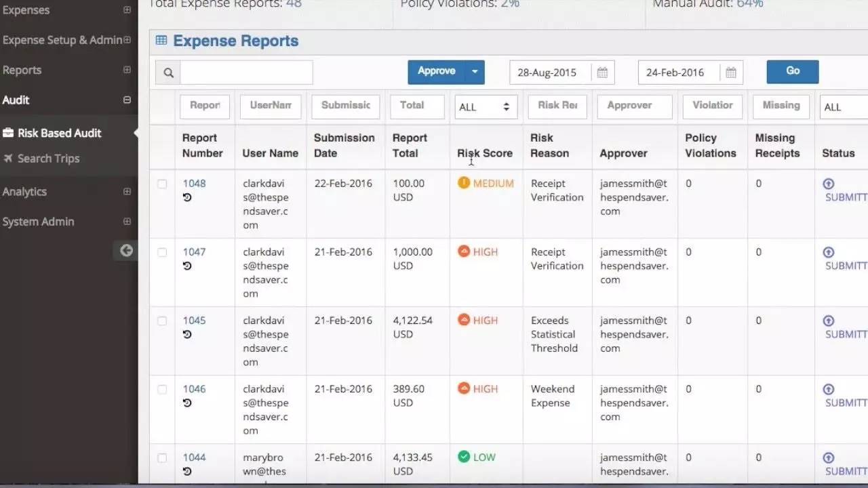Screen dimensions: 868x488
Task: Click the submitted status arrow icon for report 1046
Action: click(828, 389)
